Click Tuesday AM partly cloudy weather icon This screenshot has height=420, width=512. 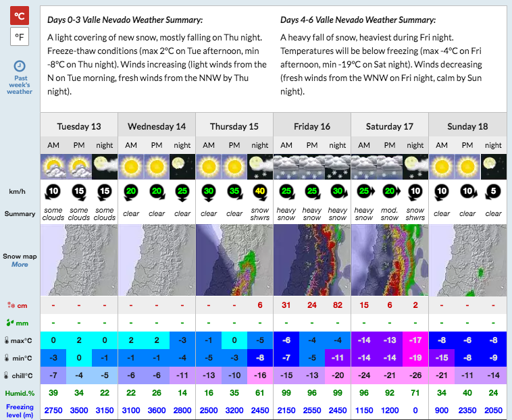[x=53, y=167]
